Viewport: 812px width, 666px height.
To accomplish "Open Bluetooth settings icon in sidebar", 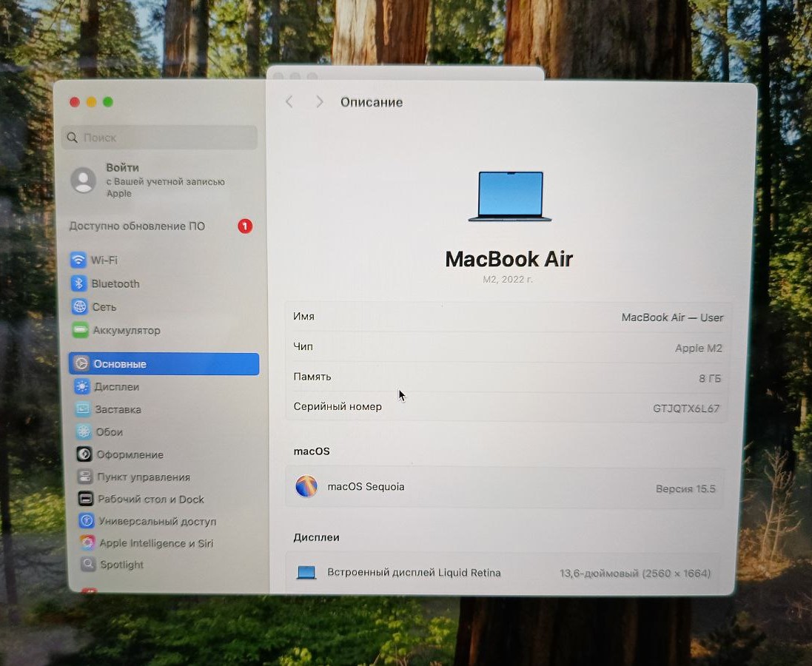I will [x=78, y=283].
